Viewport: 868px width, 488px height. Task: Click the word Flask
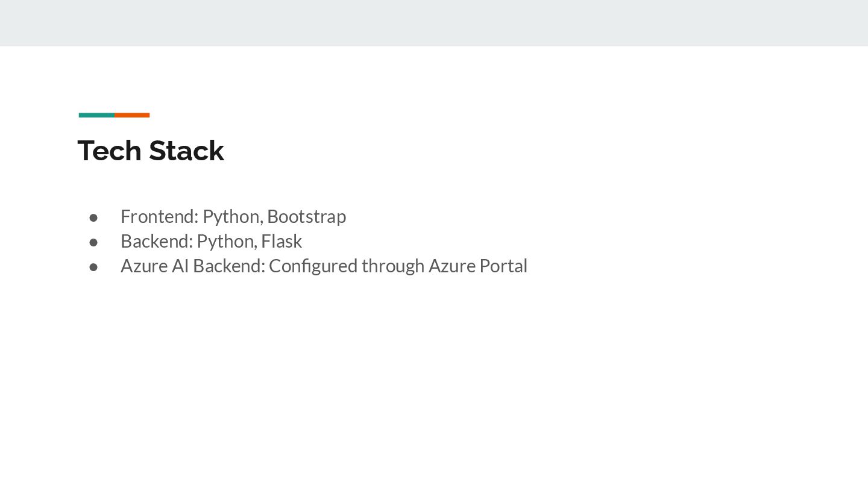pyautogui.click(x=281, y=241)
